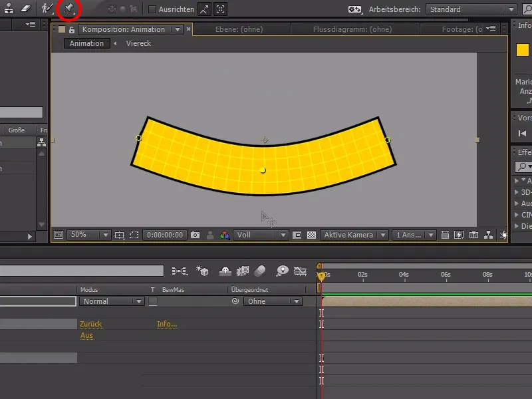Switch to the Flussdiagramm: (ohne) tab
The image size is (532, 399).
tap(352, 29)
